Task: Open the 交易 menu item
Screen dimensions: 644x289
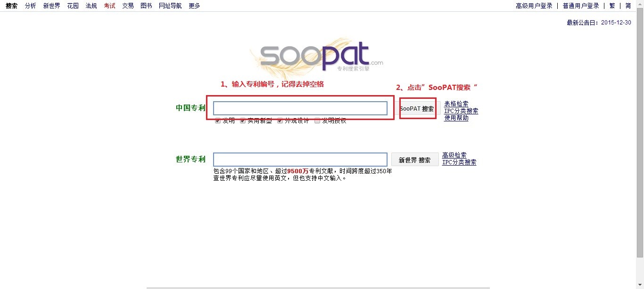Action: [128, 6]
